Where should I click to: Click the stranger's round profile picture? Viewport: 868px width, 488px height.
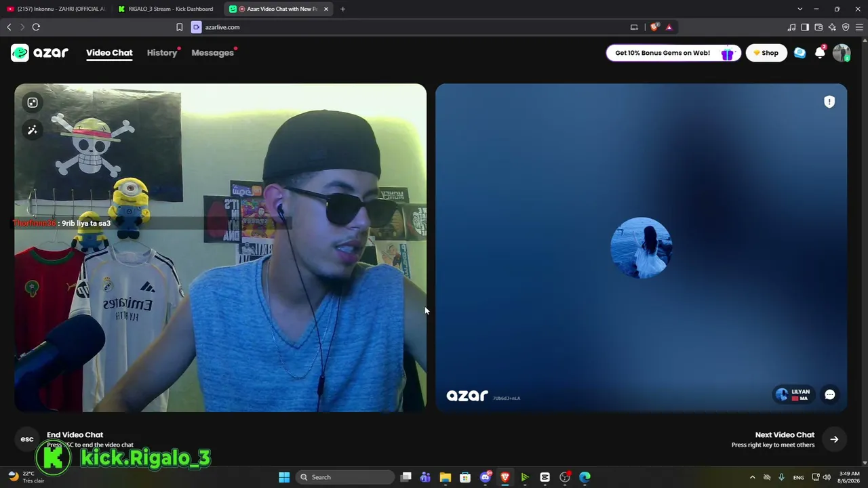641,247
